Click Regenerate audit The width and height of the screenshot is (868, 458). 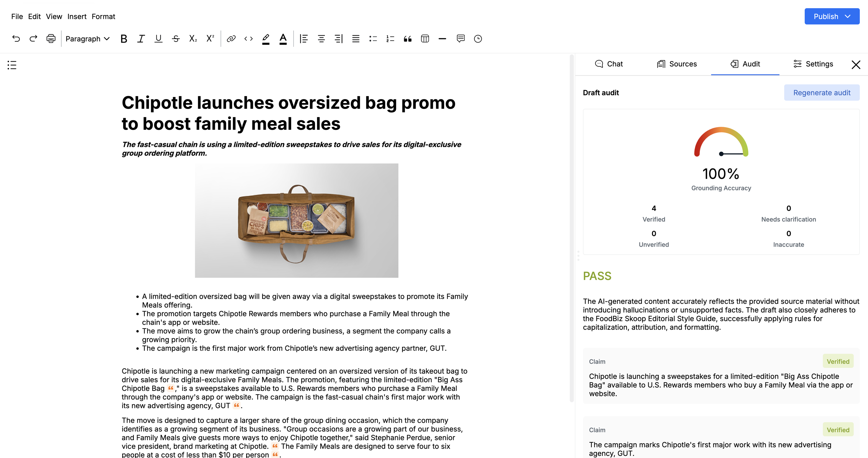tap(822, 93)
